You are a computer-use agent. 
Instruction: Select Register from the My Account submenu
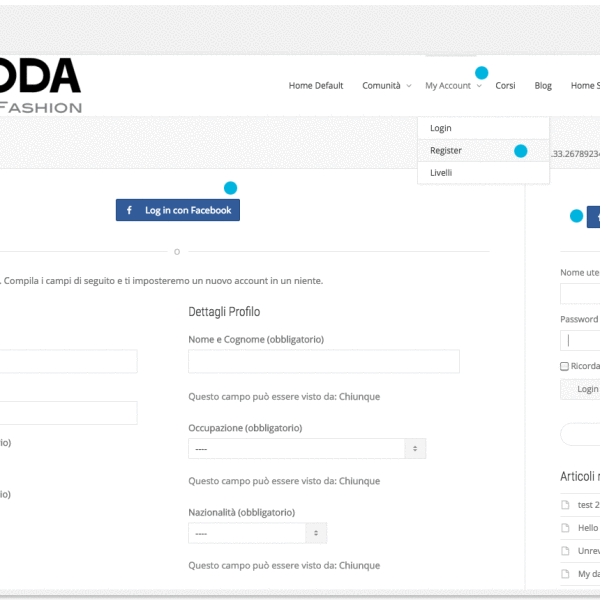[x=446, y=151]
